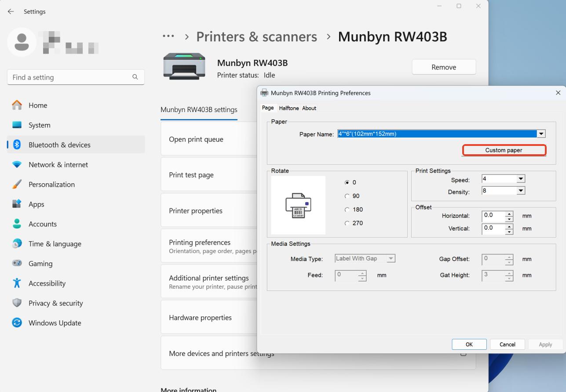Open the Density dropdown

pos(520,190)
